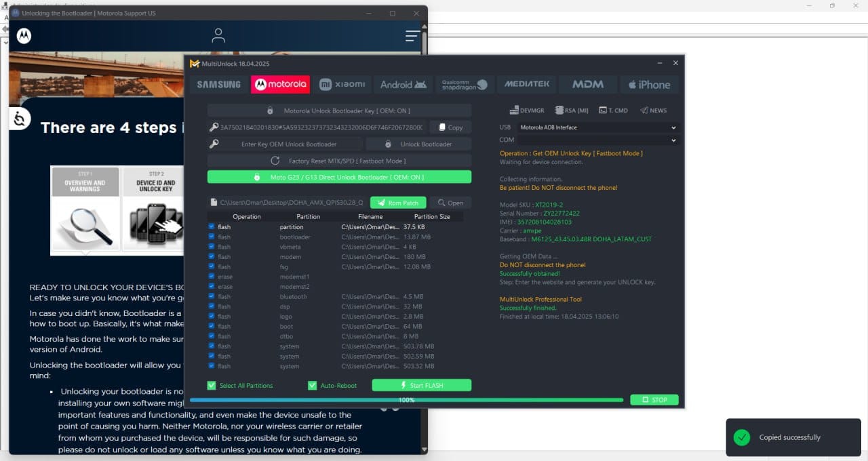Select the MediaTek tab
This screenshot has height=461, width=868.
(x=527, y=85)
